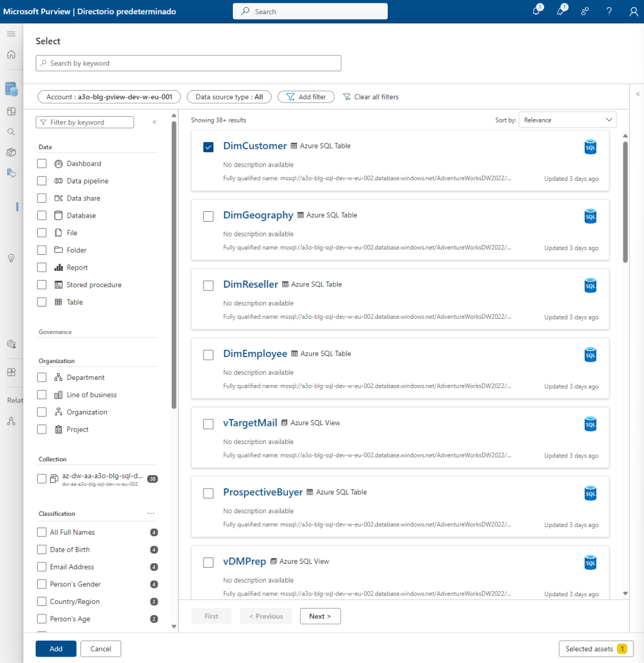Click the ellipsis next to Classification

[151, 513]
